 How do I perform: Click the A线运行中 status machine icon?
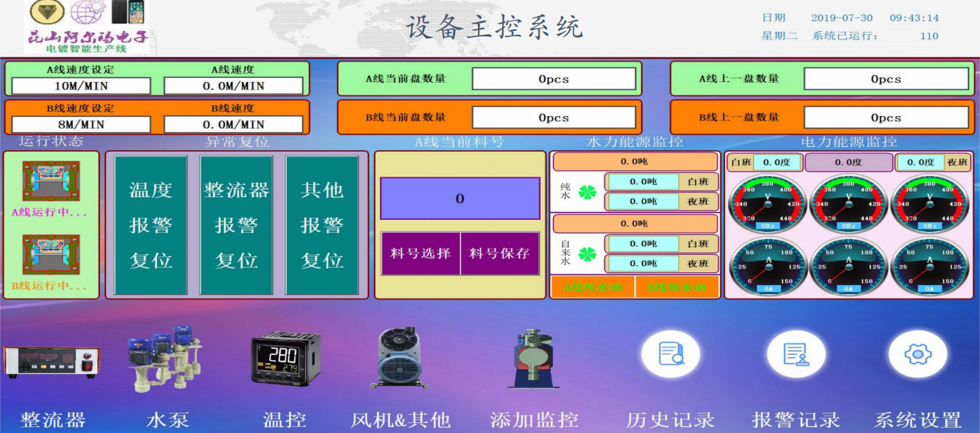pyautogui.click(x=51, y=181)
